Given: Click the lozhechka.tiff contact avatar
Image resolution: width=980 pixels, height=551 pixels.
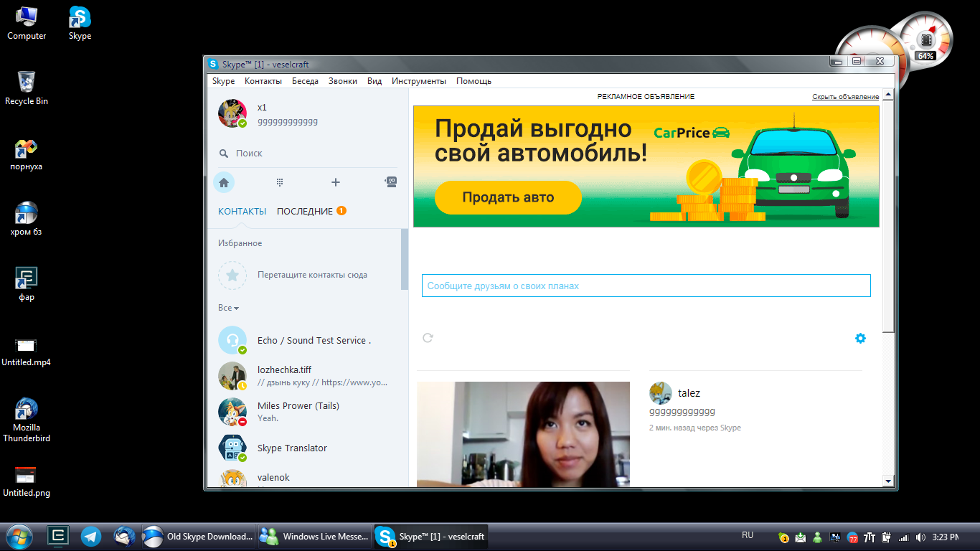Looking at the screenshot, I should point(232,376).
